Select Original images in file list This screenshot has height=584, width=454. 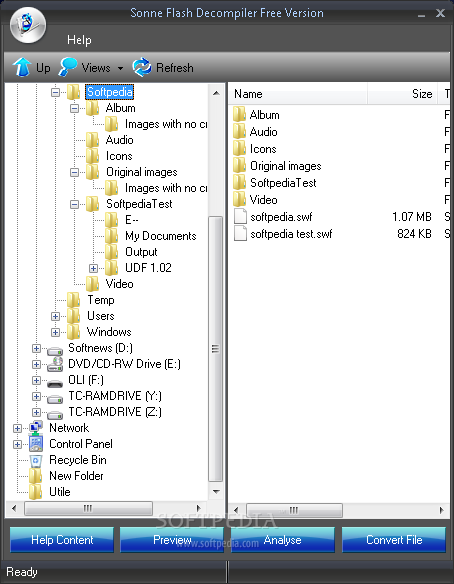click(277, 166)
